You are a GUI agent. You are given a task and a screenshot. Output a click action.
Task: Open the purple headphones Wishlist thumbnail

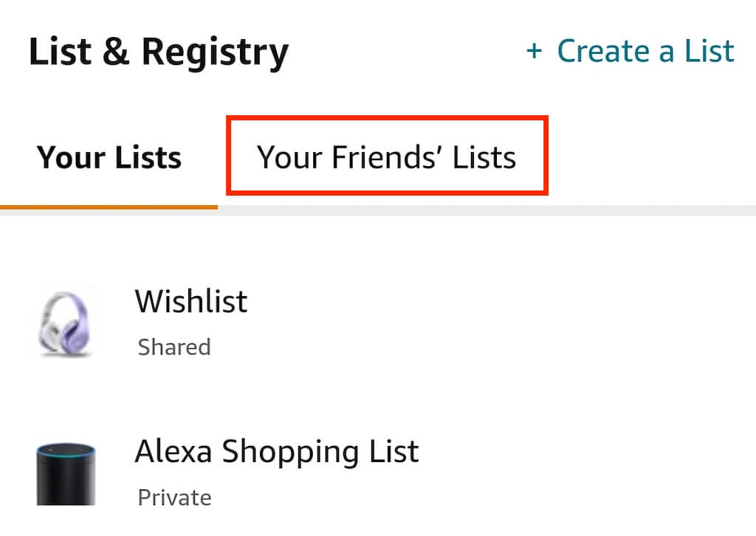point(65,322)
